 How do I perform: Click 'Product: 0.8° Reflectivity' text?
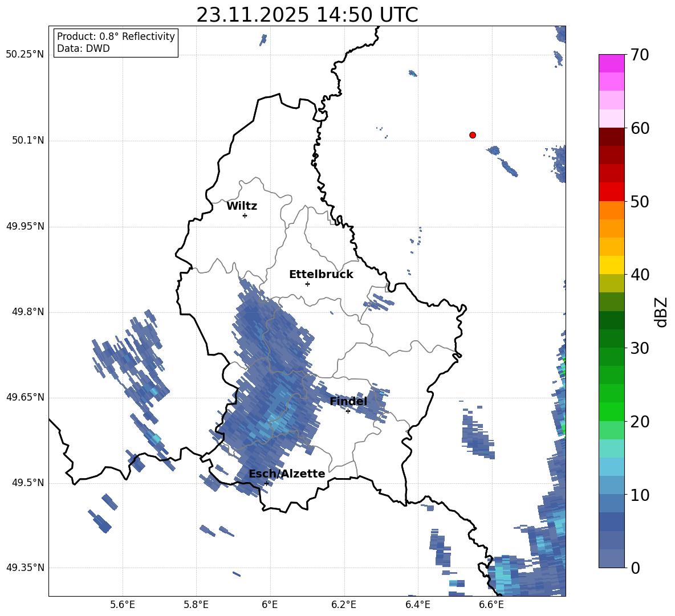[x=116, y=36]
